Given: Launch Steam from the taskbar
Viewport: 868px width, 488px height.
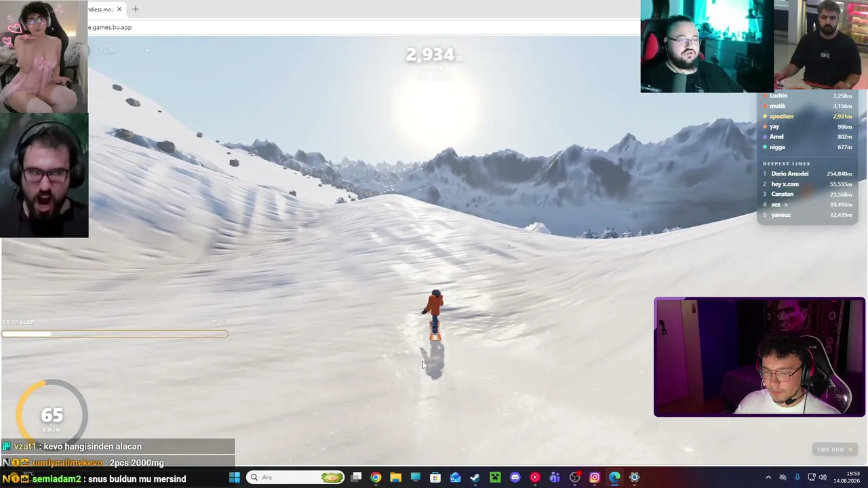Looking at the screenshot, I should [475, 477].
